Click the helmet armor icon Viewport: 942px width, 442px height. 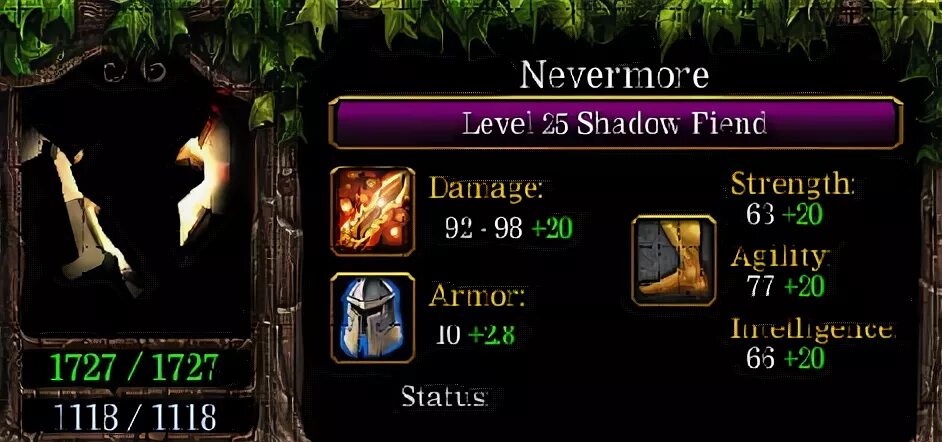(x=372, y=318)
